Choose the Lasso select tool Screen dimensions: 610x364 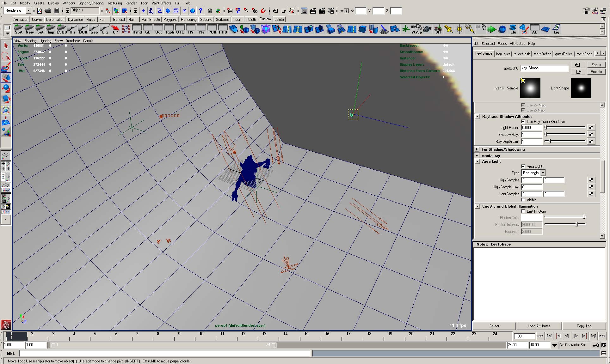tap(6, 57)
